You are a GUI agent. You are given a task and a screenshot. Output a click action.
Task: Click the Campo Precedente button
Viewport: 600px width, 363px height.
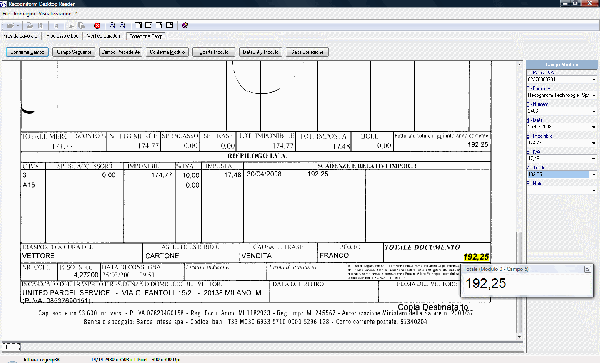[121, 52]
